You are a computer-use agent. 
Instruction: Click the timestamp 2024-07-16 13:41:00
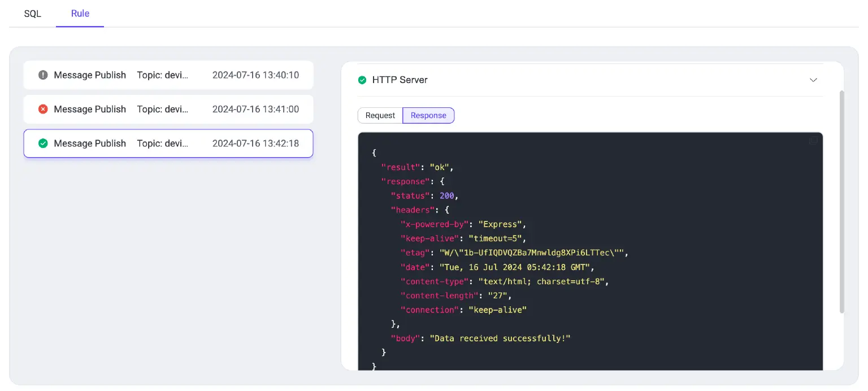(256, 109)
